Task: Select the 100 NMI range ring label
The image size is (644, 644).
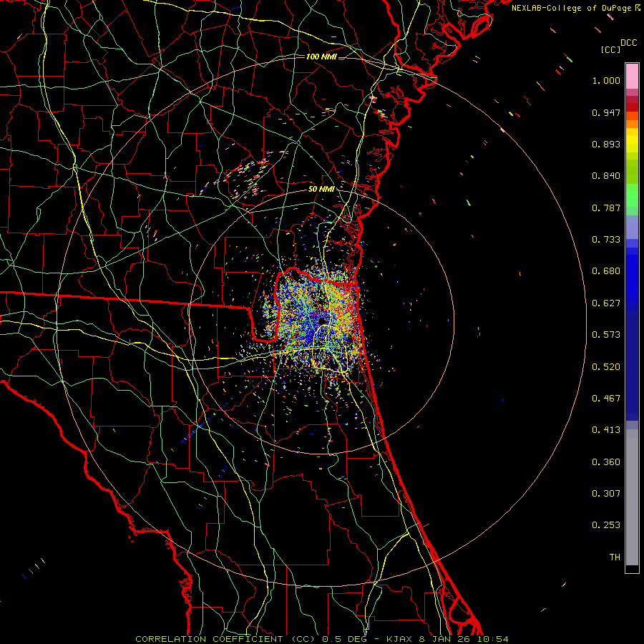Action: pyautogui.click(x=321, y=57)
